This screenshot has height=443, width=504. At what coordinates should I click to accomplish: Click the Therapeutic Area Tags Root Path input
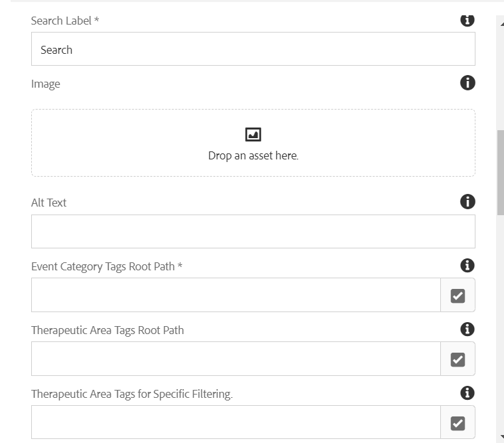[236, 359]
